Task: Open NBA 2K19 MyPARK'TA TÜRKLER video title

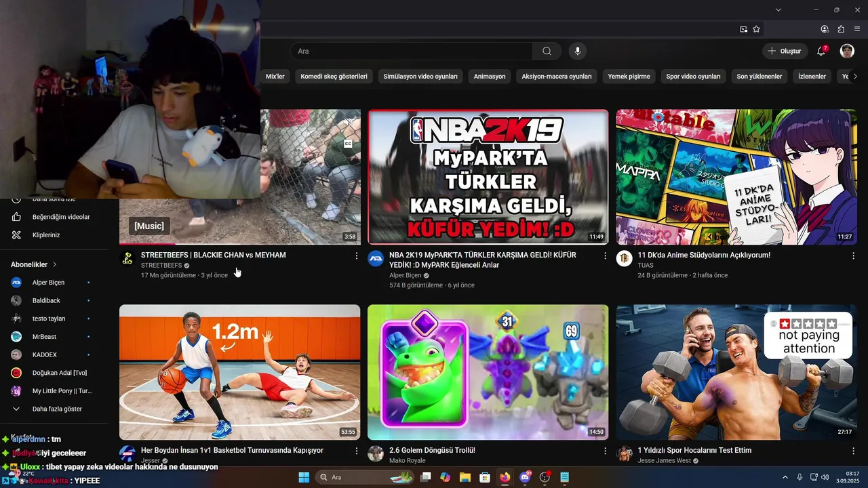Action: pyautogui.click(x=483, y=260)
